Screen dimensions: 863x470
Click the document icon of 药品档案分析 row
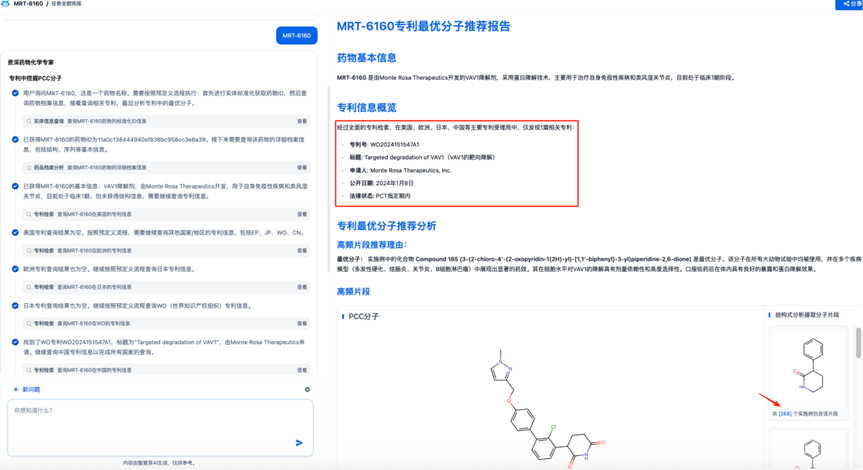29,167
